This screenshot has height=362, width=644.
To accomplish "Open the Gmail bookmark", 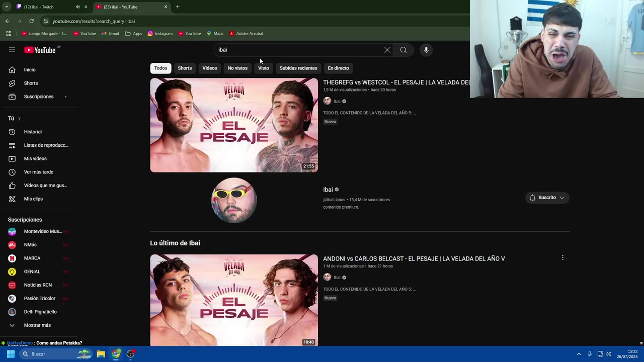I will coord(110,34).
